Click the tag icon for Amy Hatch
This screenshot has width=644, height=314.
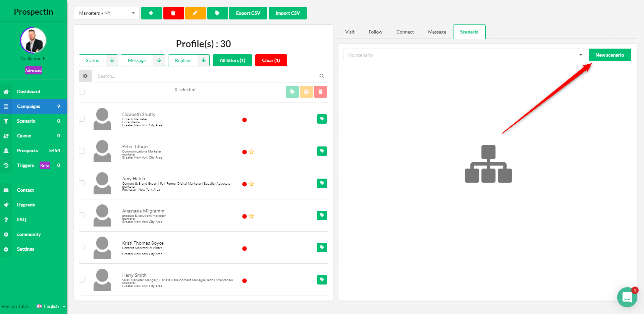pos(322,183)
